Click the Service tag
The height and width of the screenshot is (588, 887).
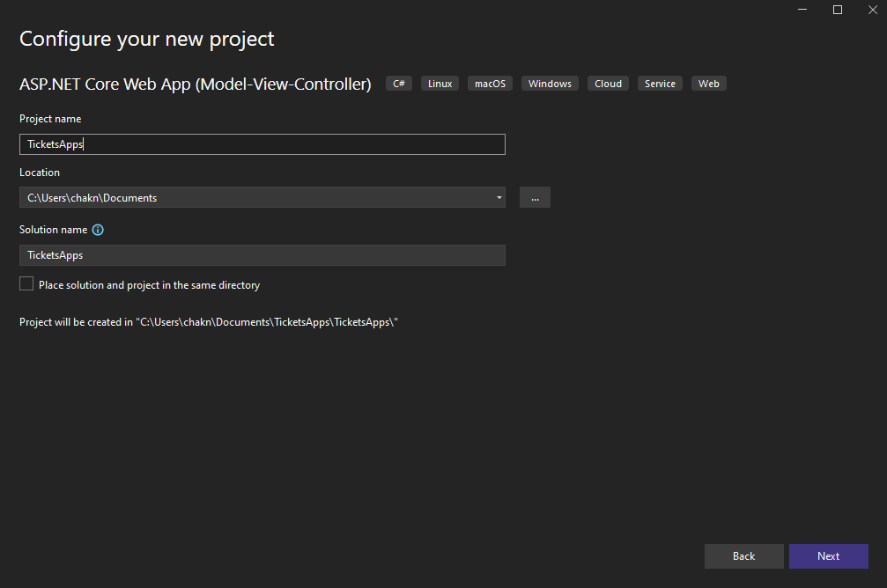tap(660, 84)
